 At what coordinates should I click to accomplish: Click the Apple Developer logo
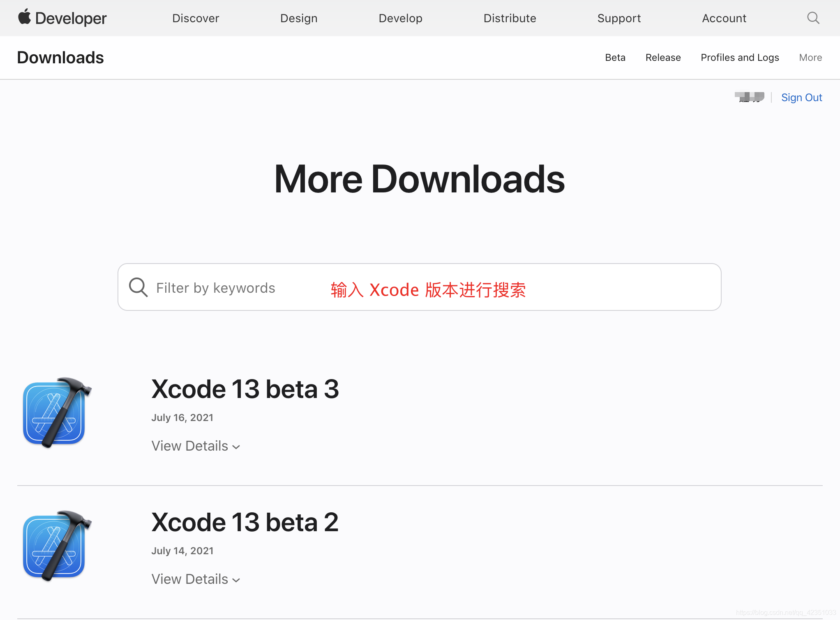62,18
